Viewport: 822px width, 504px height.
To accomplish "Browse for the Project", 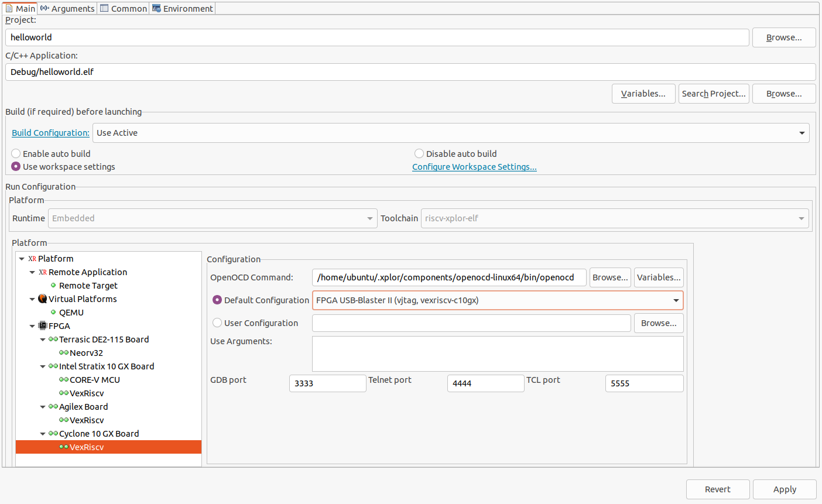I will (x=784, y=37).
